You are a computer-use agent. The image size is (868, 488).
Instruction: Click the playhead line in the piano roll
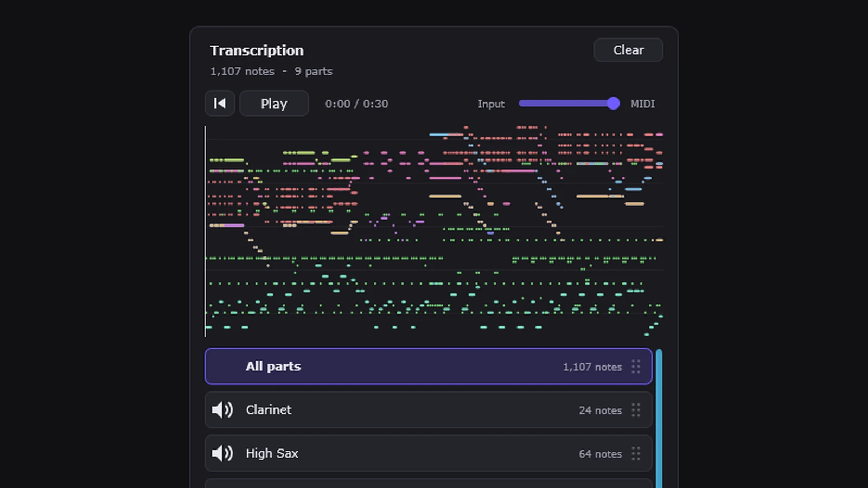pos(205,232)
